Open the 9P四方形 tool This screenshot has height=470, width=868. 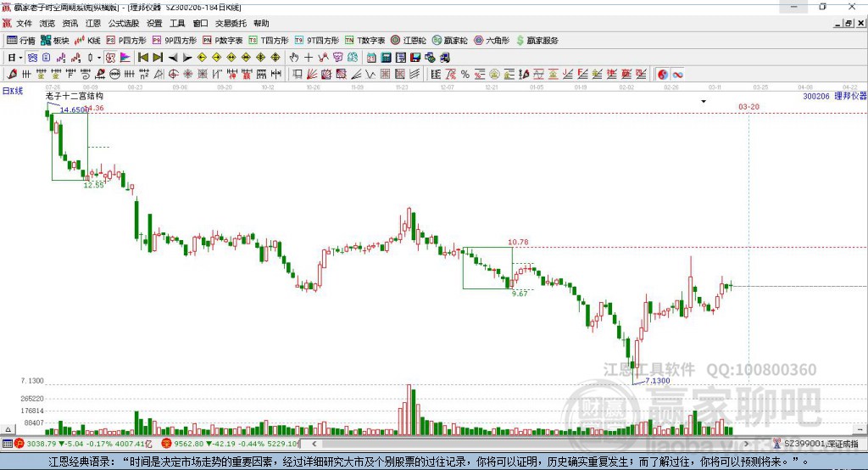click(x=175, y=41)
